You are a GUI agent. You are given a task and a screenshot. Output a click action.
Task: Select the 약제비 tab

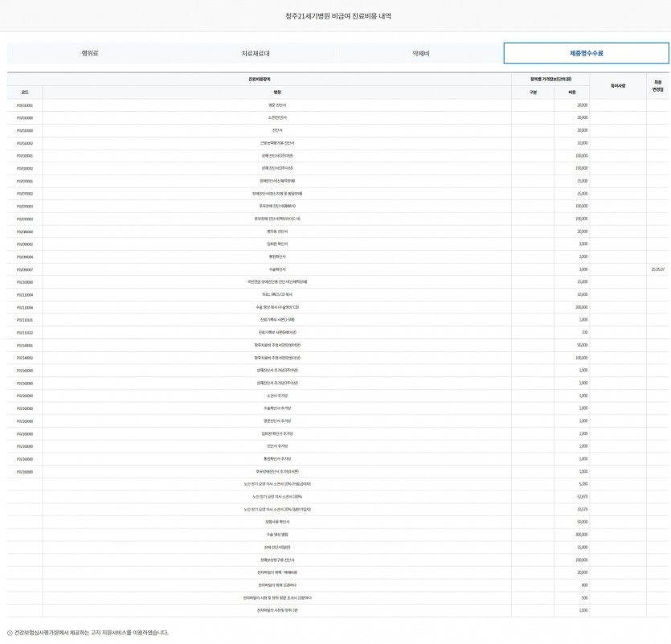tap(420, 53)
